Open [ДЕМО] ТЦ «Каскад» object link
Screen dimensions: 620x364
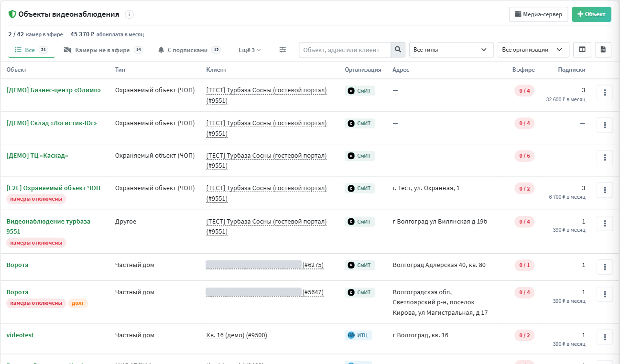pos(37,155)
